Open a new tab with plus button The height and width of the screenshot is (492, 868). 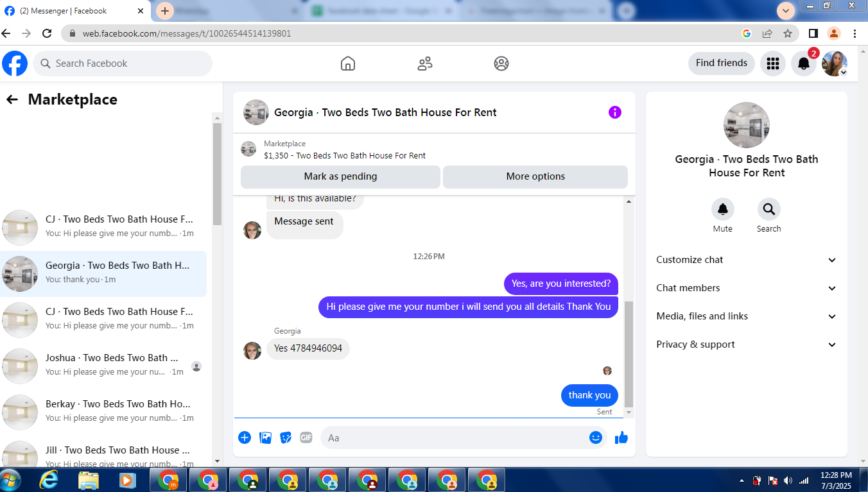pos(165,11)
